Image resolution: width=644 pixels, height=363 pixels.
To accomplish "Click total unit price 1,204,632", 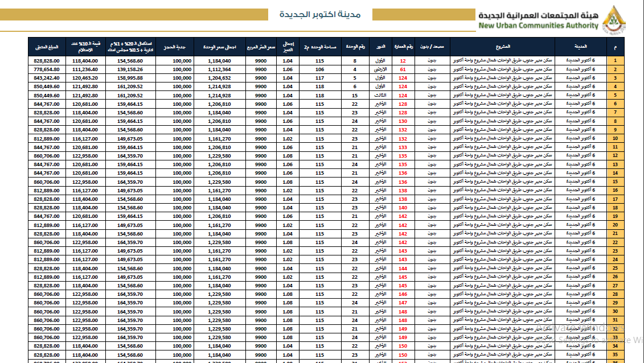I will [219, 78].
